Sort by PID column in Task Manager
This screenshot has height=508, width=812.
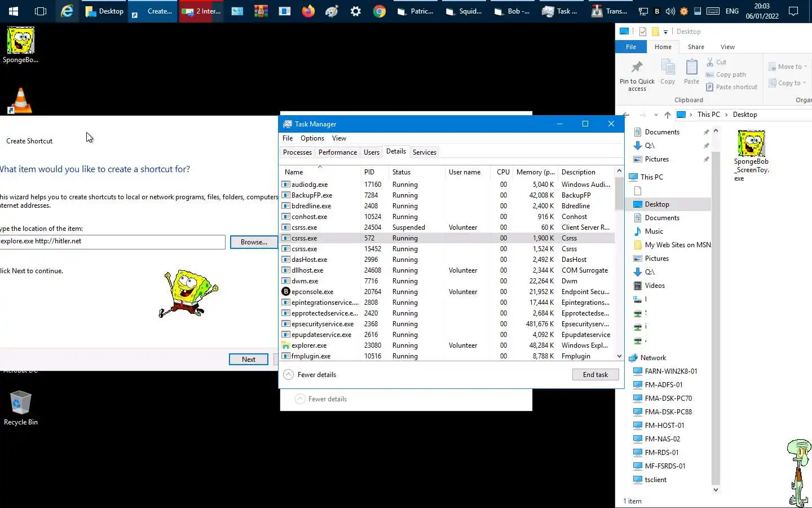(x=374, y=172)
